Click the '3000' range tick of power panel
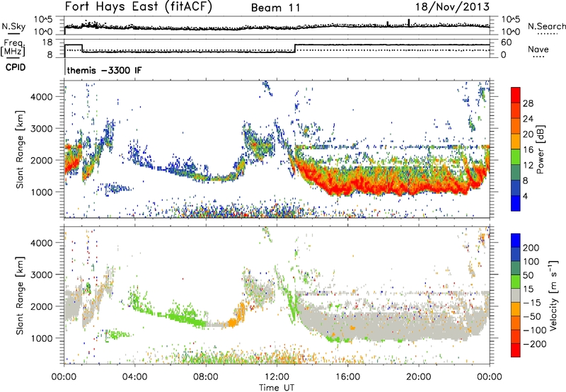The image size is (566, 392). click(x=42, y=129)
